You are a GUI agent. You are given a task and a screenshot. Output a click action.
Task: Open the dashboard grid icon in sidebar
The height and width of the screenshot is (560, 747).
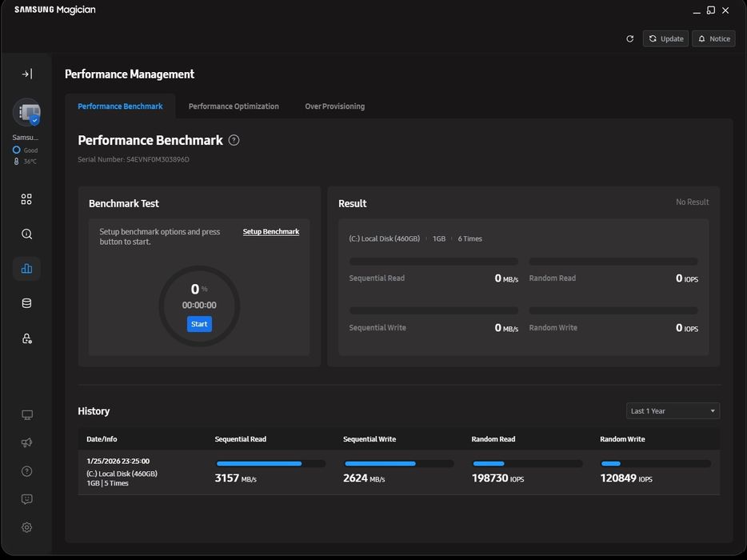(x=26, y=199)
